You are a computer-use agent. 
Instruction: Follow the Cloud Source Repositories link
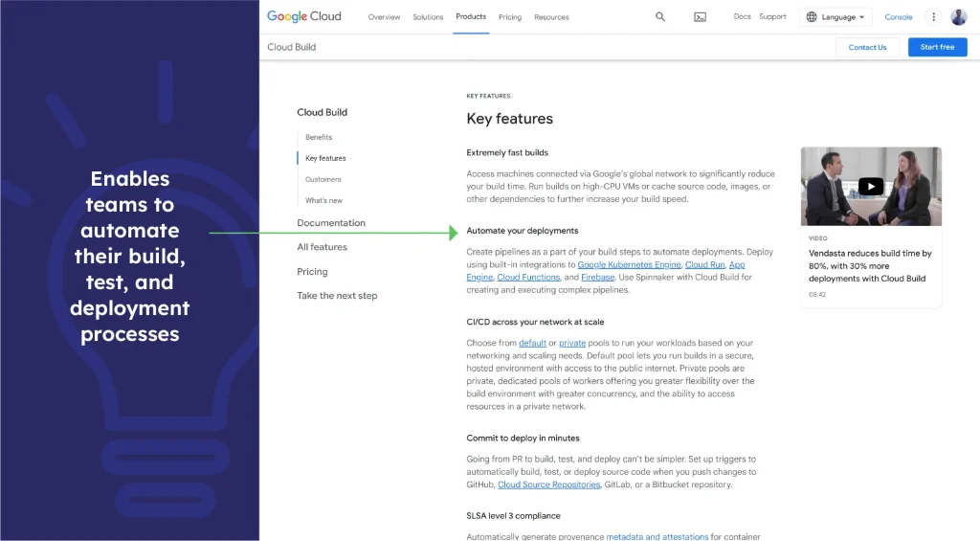point(548,485)
